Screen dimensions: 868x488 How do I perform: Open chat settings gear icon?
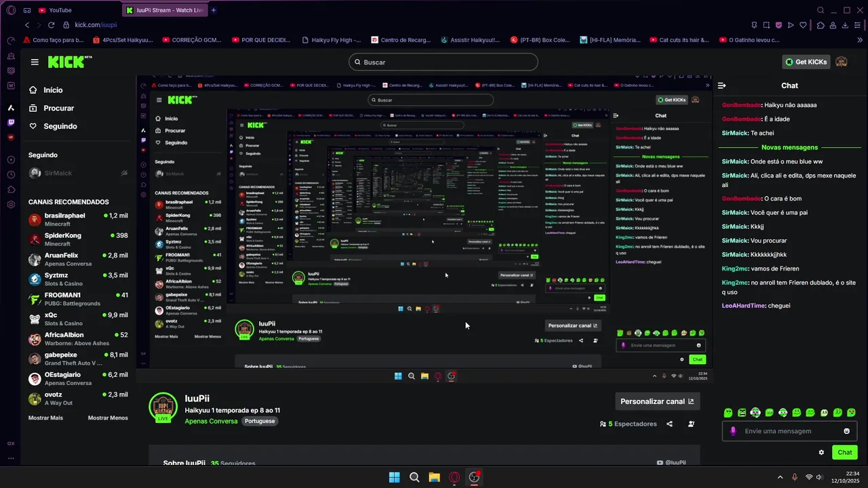click(x=821, y=452)
